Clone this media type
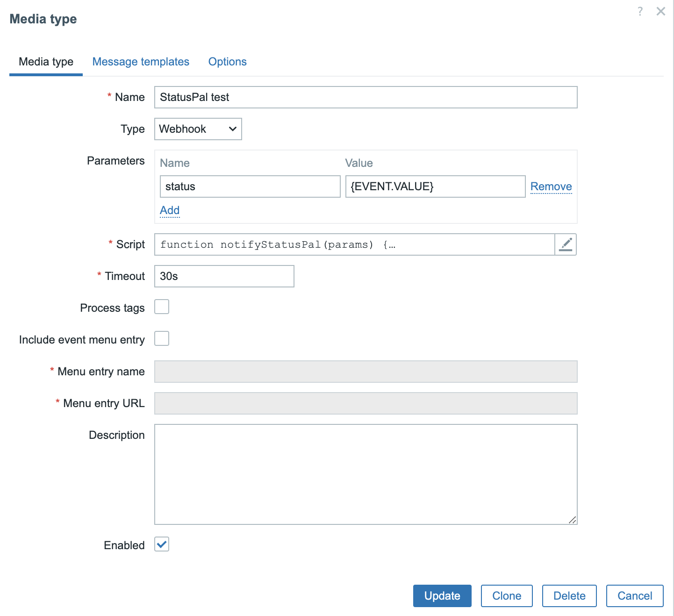 pyautogui.click(x=506, y=596)
